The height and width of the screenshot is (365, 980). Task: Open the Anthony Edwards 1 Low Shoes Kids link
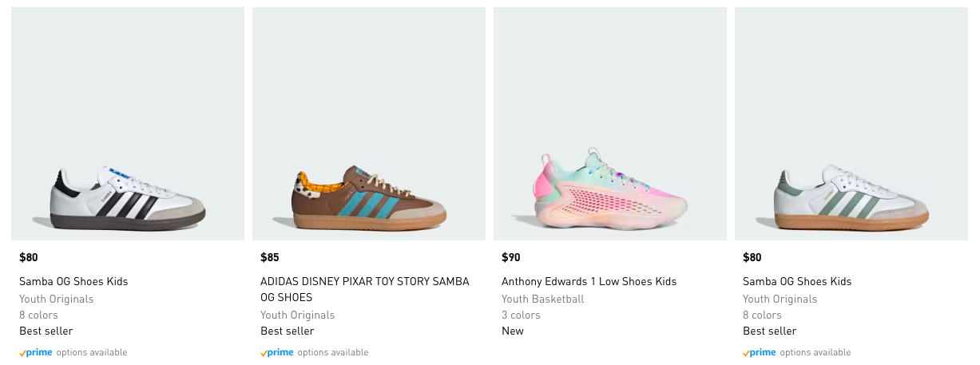[589, 281]
